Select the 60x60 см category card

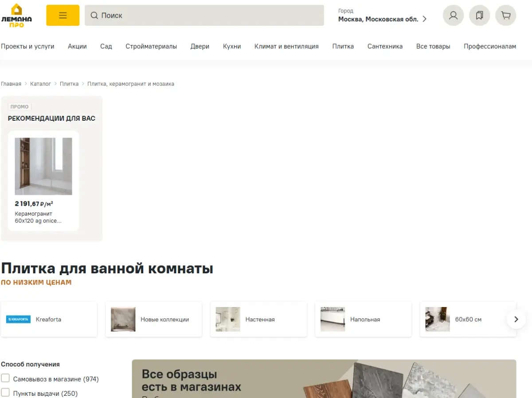pos(468,319)
